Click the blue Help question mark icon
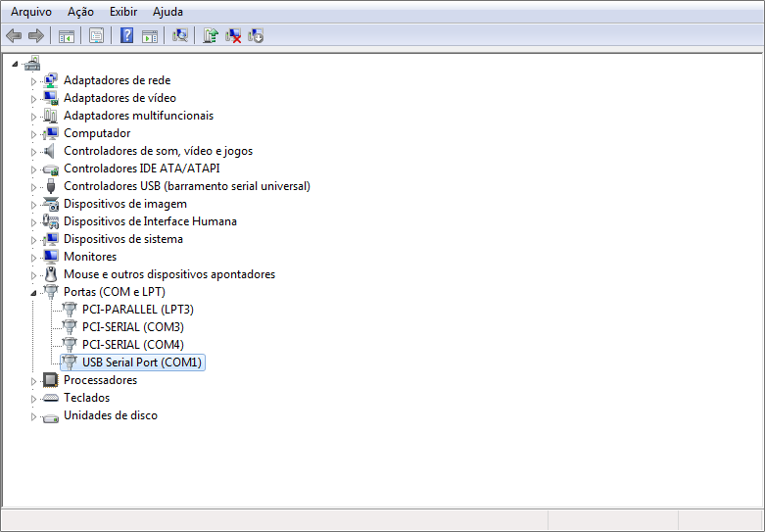This screenshot has width=765, height=532. coord(126,36)
